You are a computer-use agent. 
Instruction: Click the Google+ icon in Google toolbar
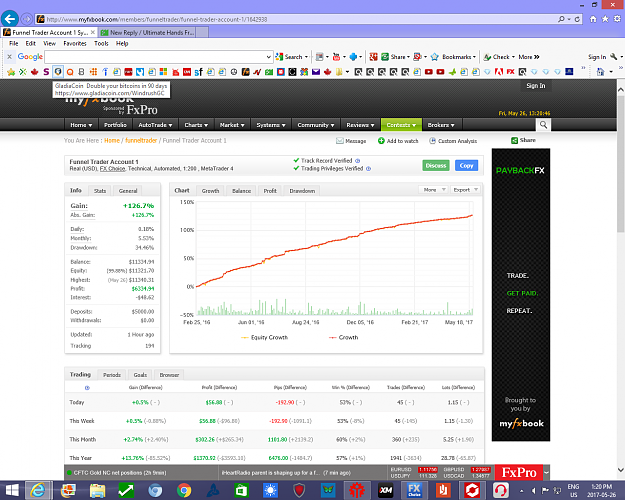point(373,57)
